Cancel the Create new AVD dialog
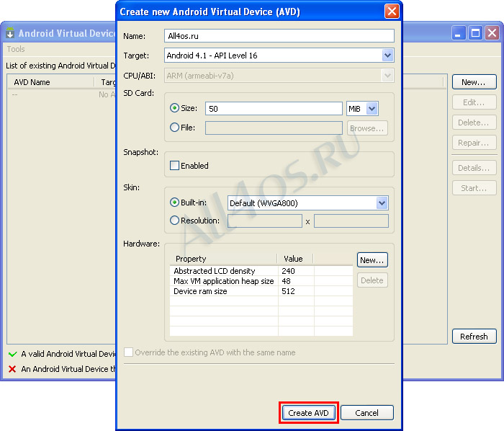 (366, 413)
